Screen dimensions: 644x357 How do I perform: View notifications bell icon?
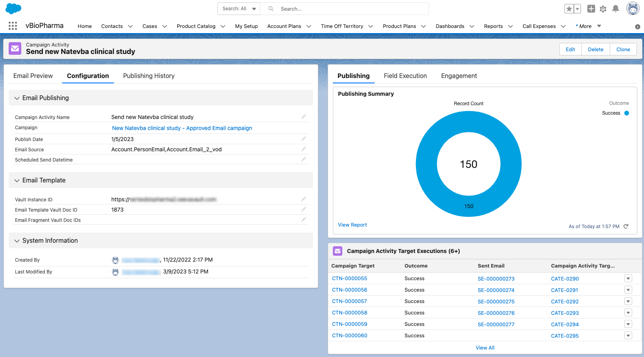pos(616,9)
